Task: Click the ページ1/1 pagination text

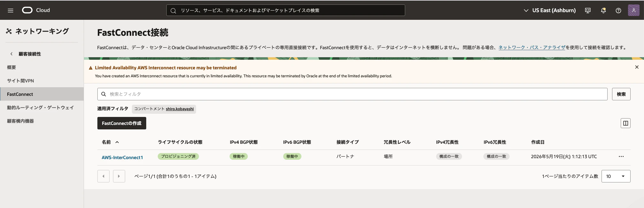Action: pyautogui.click(x=175, y=176)
